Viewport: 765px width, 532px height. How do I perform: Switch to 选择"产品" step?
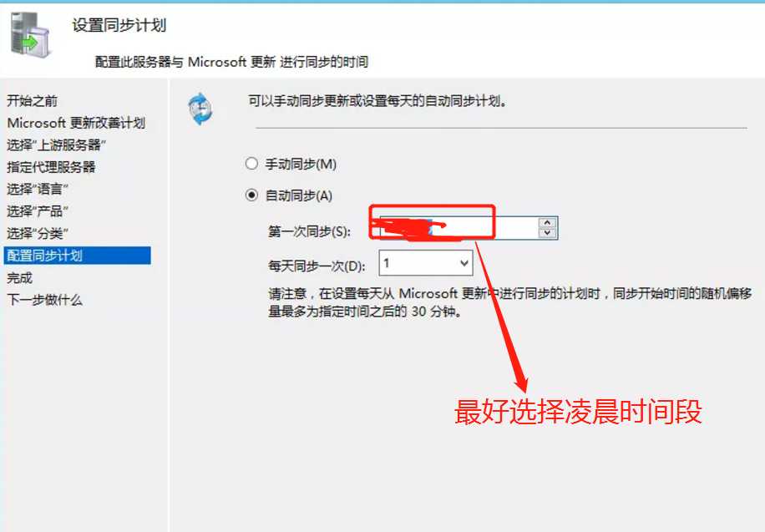[x=38, y=210]
